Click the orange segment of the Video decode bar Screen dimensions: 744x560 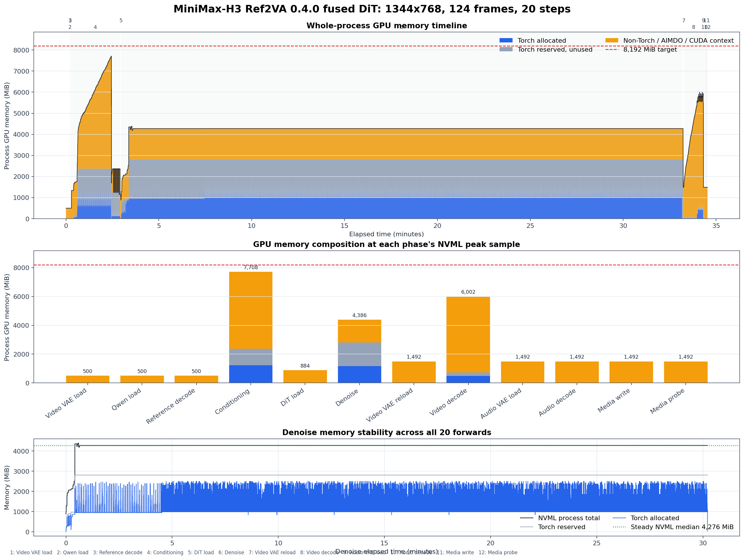point(468,334)
